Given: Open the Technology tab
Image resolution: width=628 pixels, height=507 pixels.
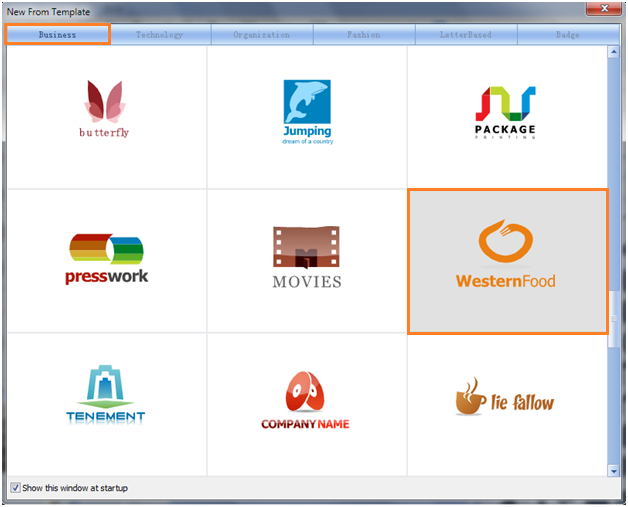Looking at the screenshot, I should click(160, 35).
